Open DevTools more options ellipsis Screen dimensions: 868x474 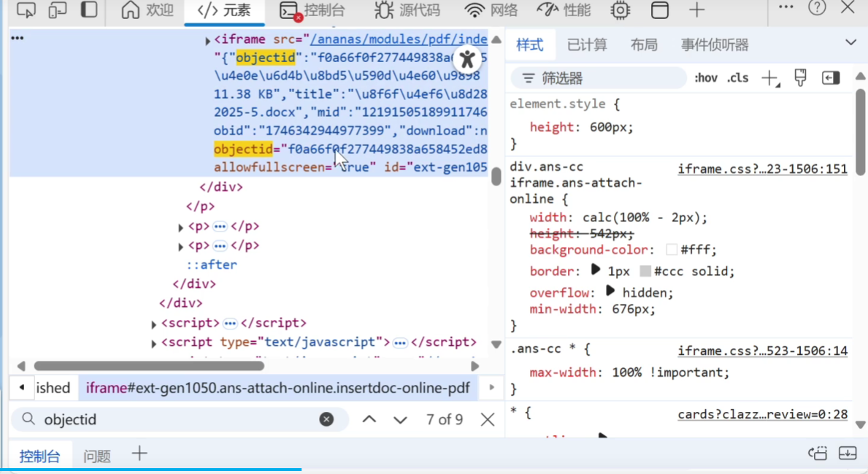coord(786,7)
